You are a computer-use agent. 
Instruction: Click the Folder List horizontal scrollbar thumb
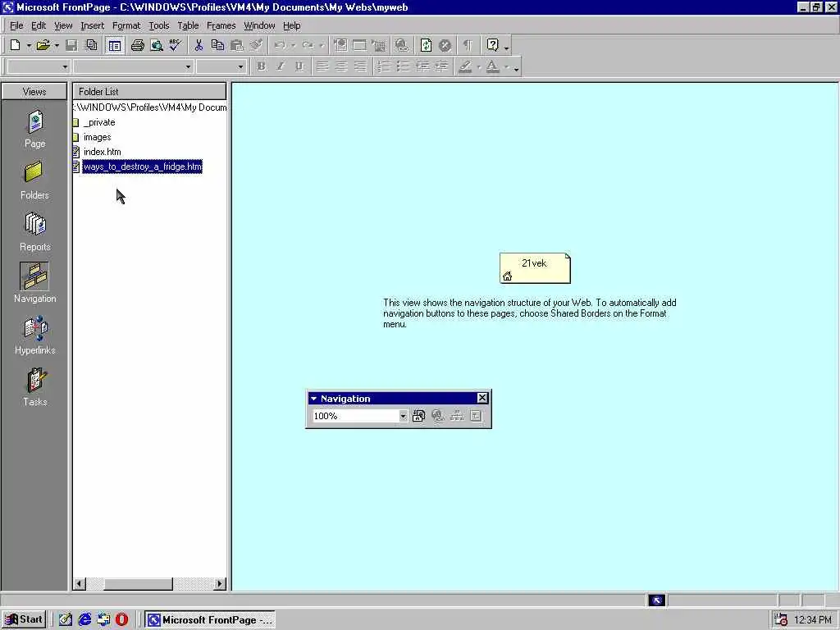click(x=138, y=584)
